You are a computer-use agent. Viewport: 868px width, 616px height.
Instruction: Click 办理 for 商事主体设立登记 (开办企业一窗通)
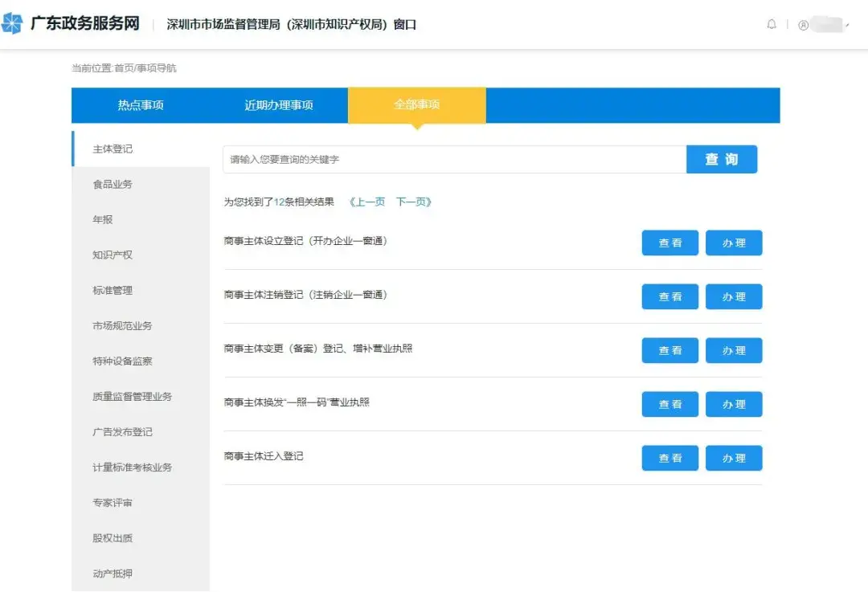(x=733, y=243)
